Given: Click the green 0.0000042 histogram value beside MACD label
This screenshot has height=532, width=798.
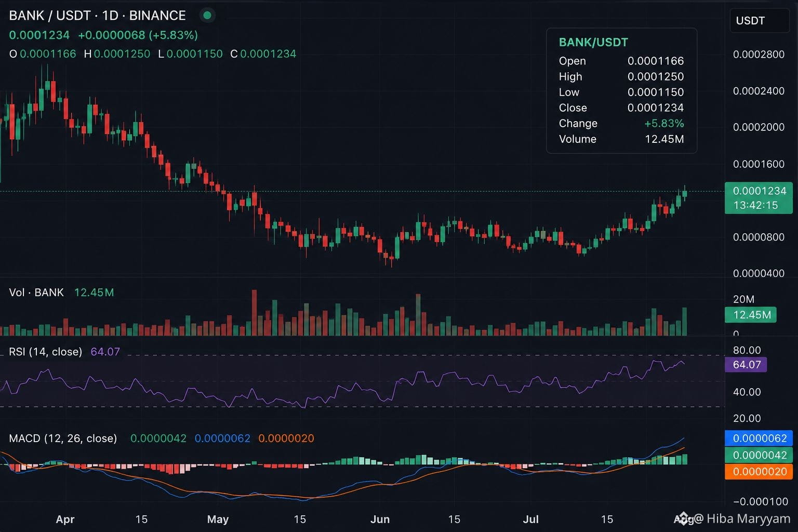Looking at the screenshot, I should tap(158, 438).
